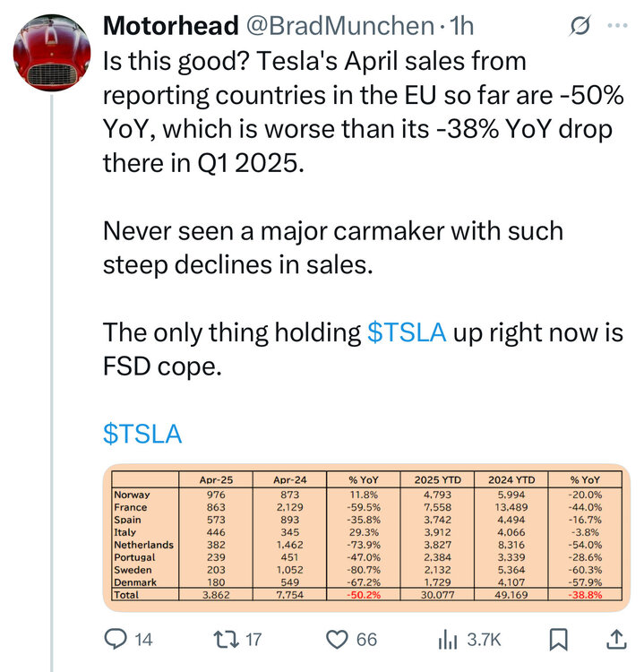The height and width of the screenshot is (672, 644).
Task: Click the reply speech bubble icon
Action: [x=116, y=639]
